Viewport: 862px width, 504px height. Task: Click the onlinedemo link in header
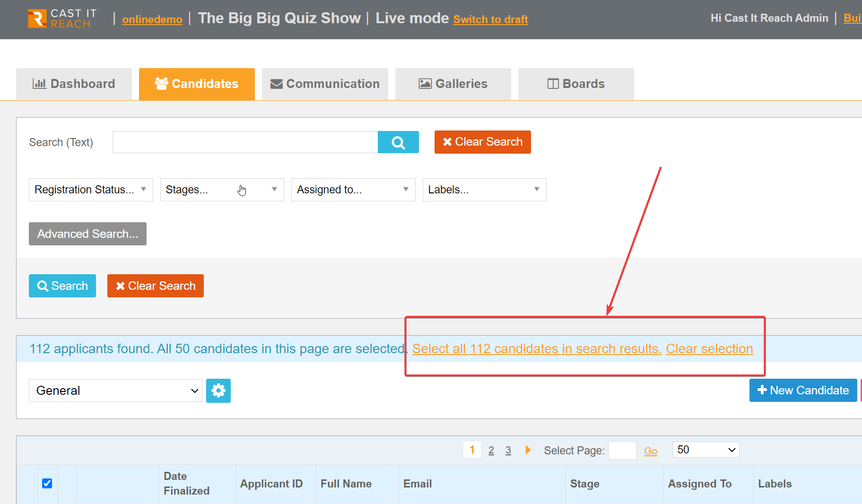click(152, 19)
